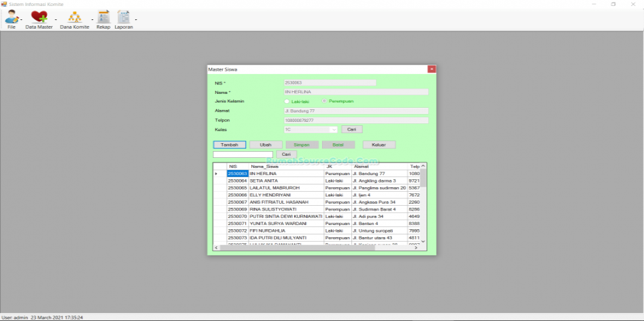Viewport: 644px width, 321px height.
Task: Click the grid's scroll left arrow
Action: tap(216, 248)
